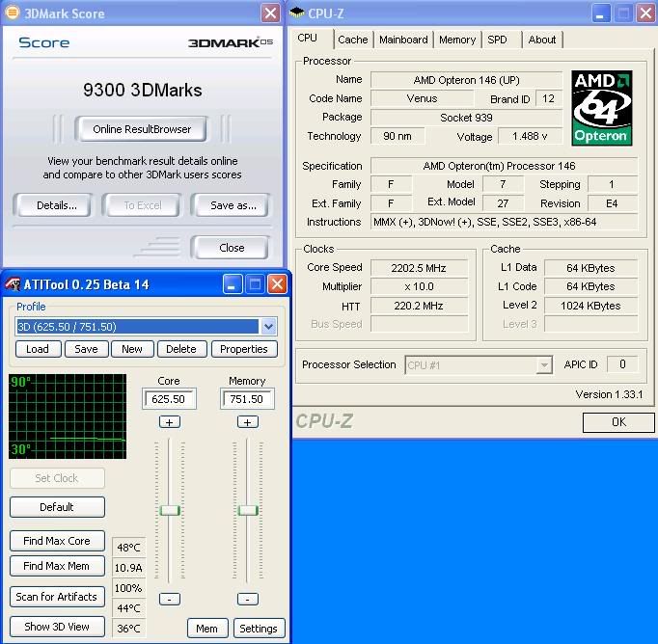Increase Memory clock with plus button
658x644 pixels.
tap(248, 422)
